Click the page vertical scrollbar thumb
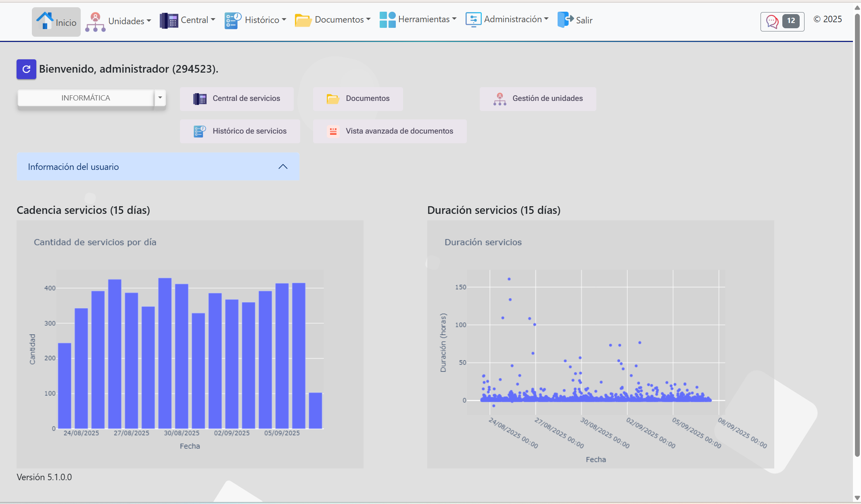The height and width of the screenshot is (504, 861). pyautogui.click(x=857, y=234)
